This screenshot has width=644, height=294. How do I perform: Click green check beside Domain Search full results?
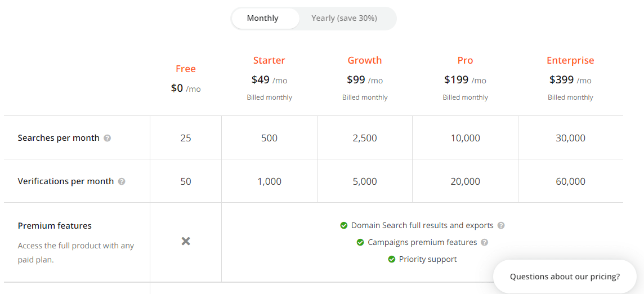tap(344, 226)
